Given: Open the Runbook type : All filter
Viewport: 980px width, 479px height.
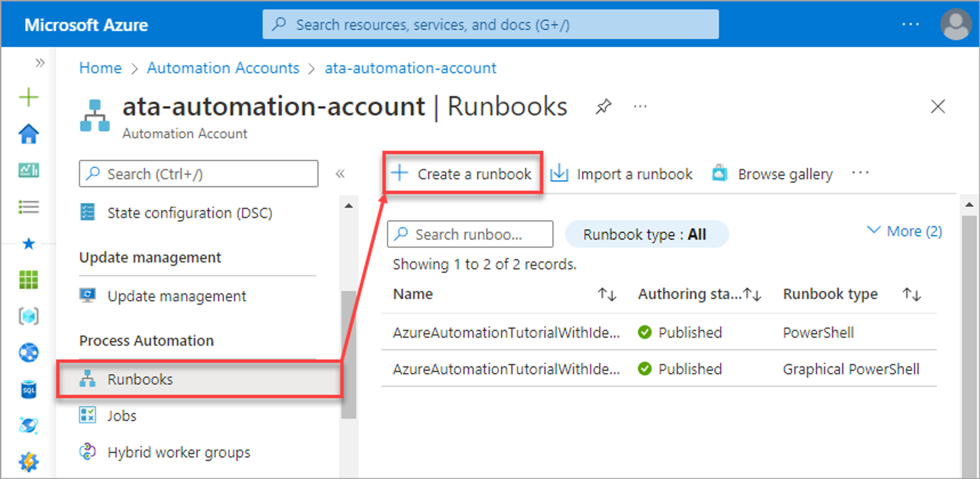Looking at the screenshot, I should point(647,234).
